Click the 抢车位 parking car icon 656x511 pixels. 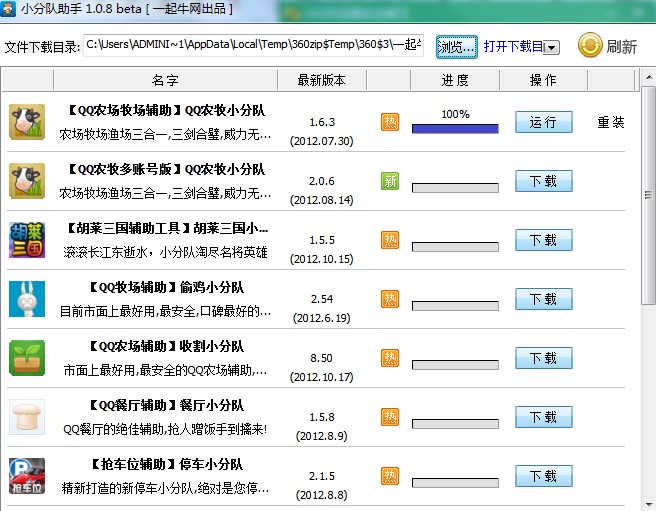point(27,476)
